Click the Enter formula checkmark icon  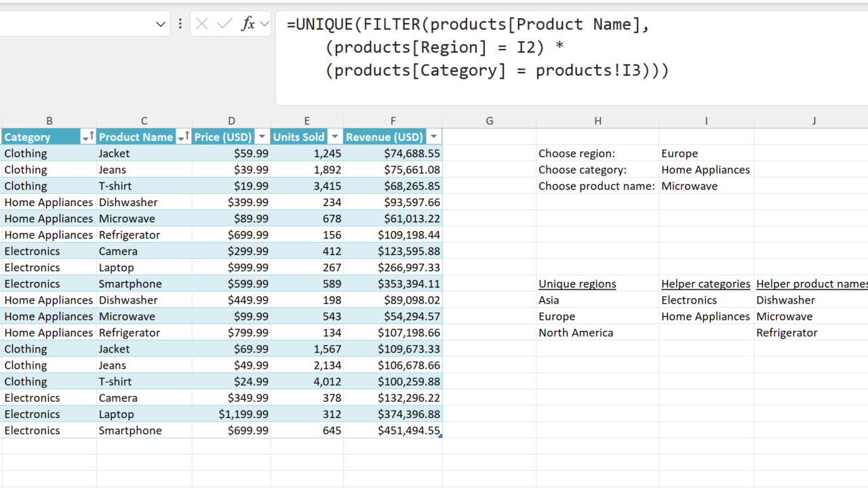(224, 24)
